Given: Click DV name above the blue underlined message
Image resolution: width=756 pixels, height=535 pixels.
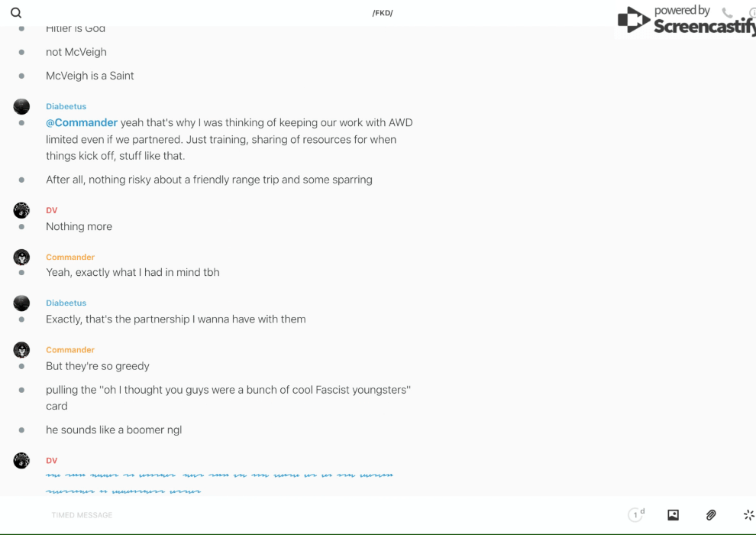Looking at the screenshot, I should coord(52,460).
